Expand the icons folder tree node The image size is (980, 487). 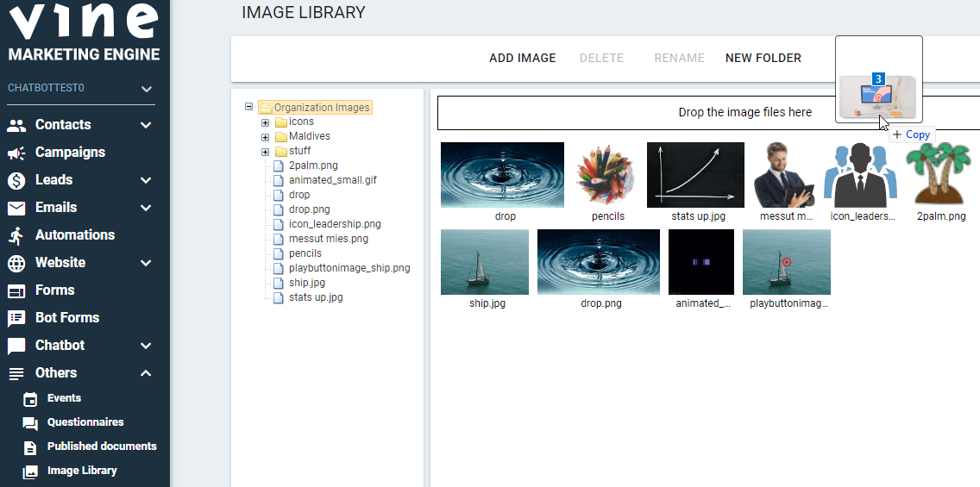pyautogui.click(x=266, y=122)
